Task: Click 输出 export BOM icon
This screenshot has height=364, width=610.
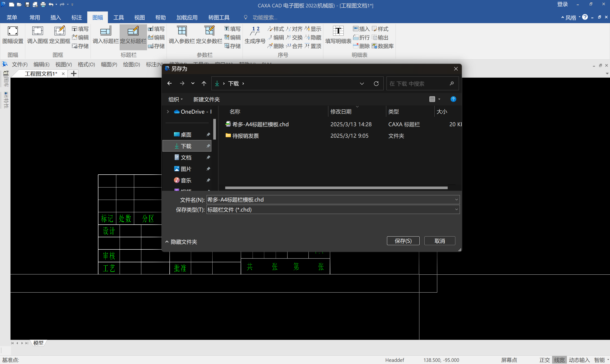Action: [380, 38]
